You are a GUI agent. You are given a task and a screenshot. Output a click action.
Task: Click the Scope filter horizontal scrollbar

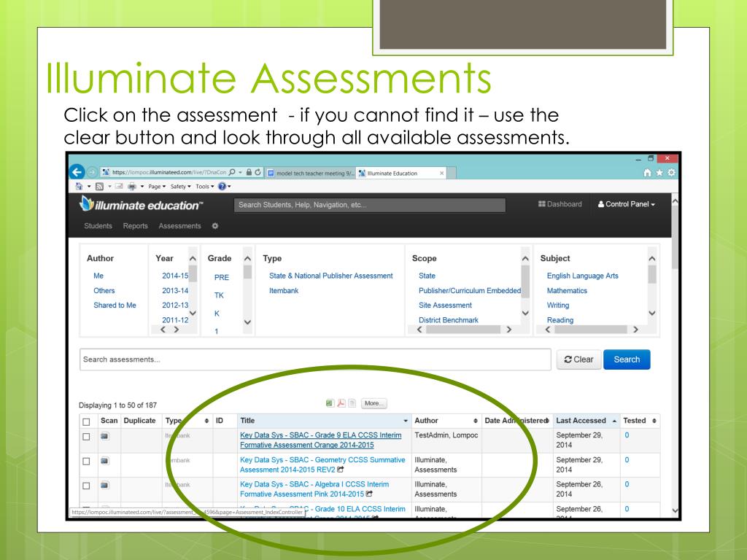click(x=463, y=330)
